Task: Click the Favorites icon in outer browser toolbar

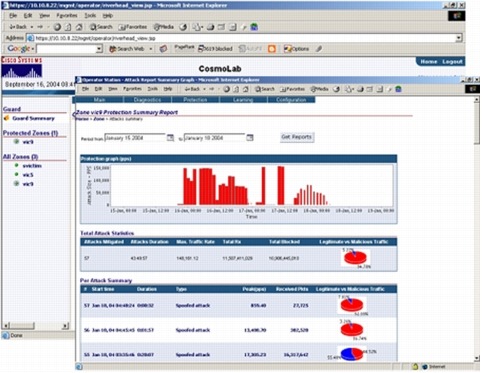Action: (122, 27)
